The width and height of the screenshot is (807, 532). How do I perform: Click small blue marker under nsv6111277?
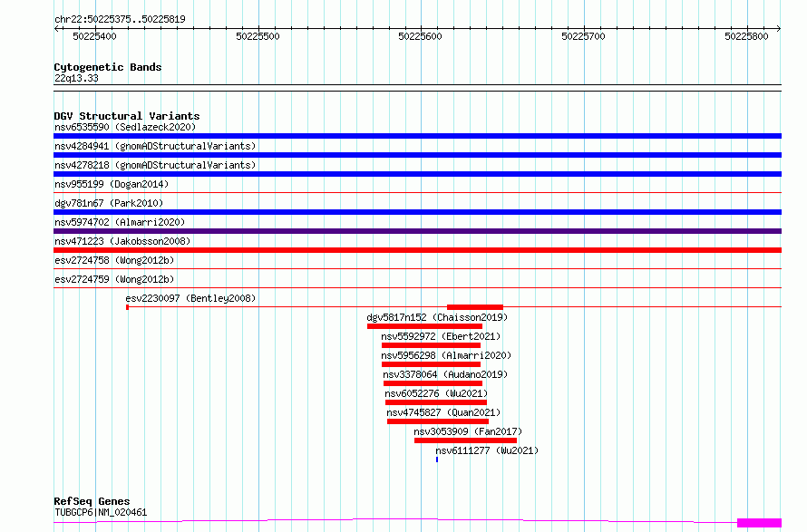(437, 459)
